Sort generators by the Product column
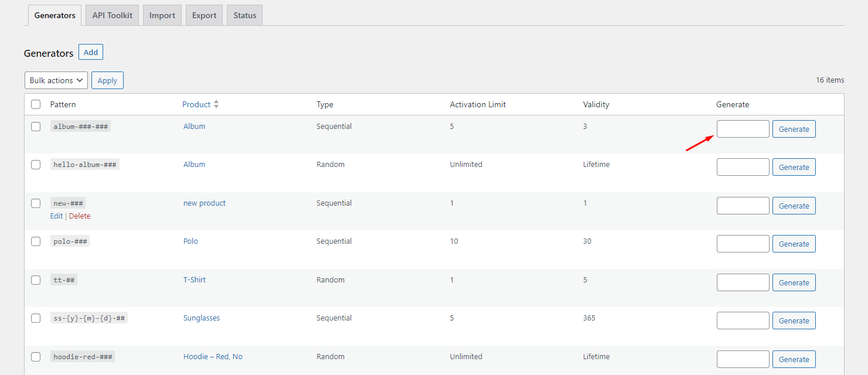The width and height of the screenshot is (868, 375). point(197,104)
